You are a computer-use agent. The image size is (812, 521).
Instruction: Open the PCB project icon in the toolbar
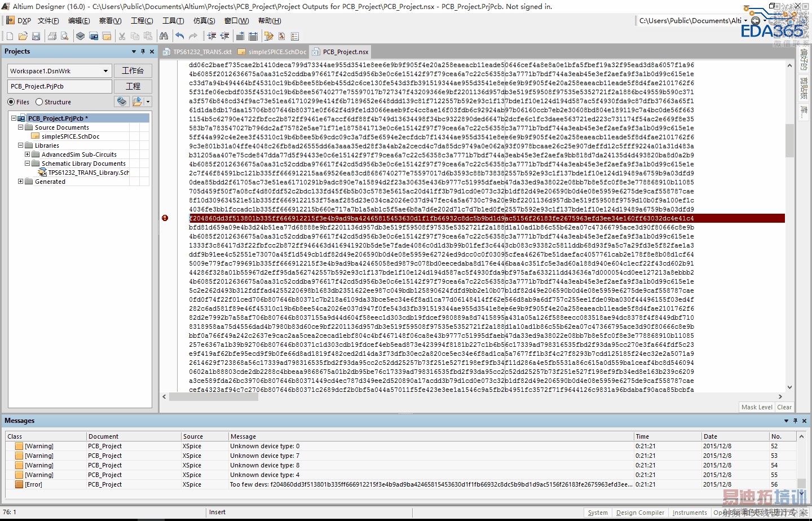point(94,36)
